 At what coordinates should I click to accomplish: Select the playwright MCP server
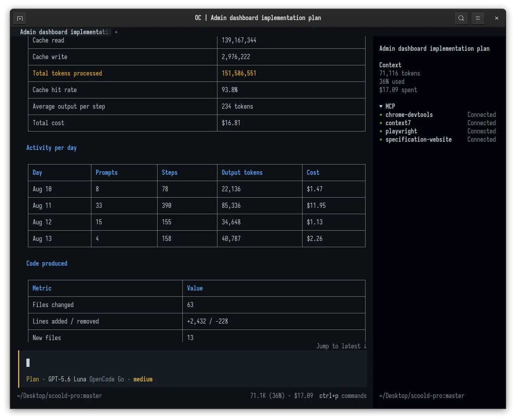[x=401, y=131]
